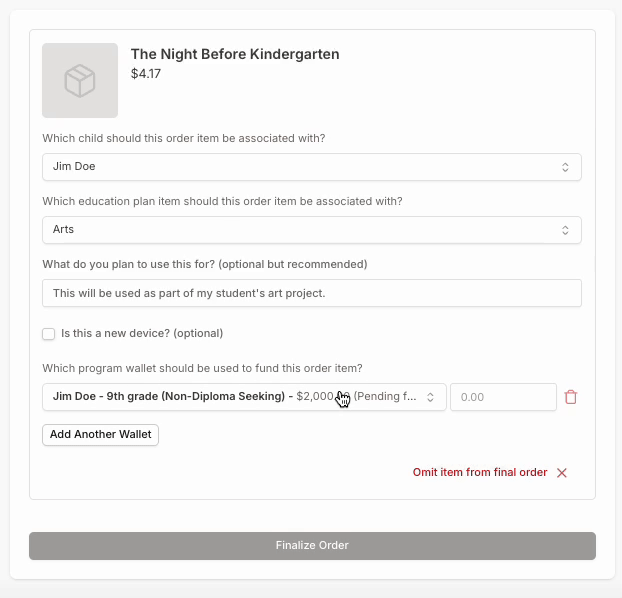The width and height of the screenshot is (622, 598).
Task: Click the 'Which program wallet should be used' label
Action: pos(202,368)
